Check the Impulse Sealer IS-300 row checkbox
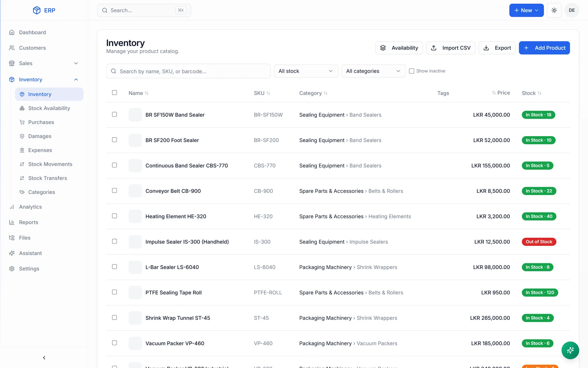 click(114, 241)
